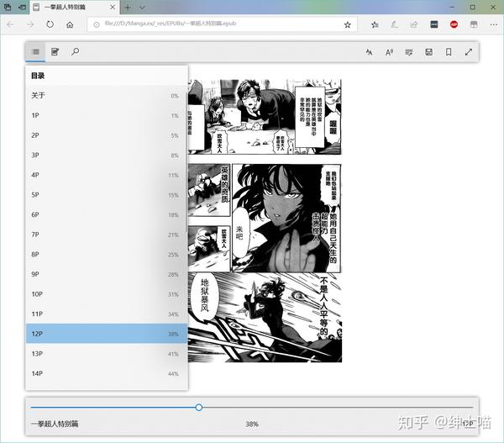Select the highlighted 12P chapter
The height and width of the screenshot is (443, 504).
[107, 334]
